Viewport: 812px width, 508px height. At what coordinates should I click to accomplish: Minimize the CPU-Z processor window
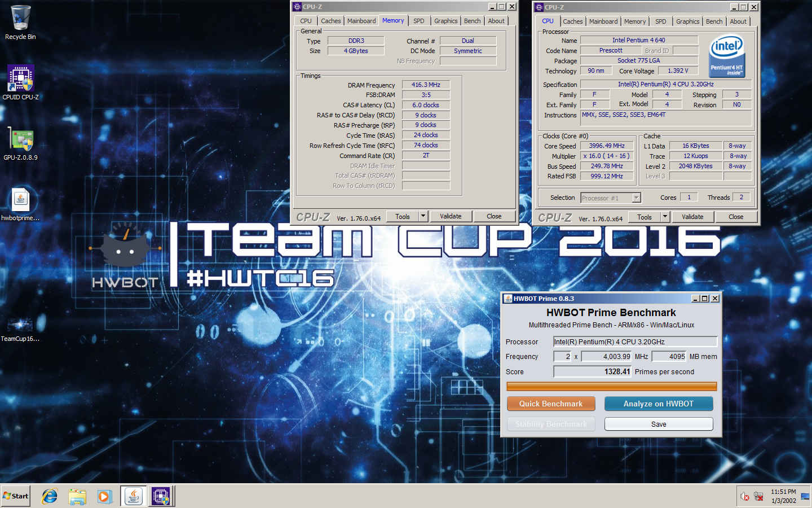734,7
